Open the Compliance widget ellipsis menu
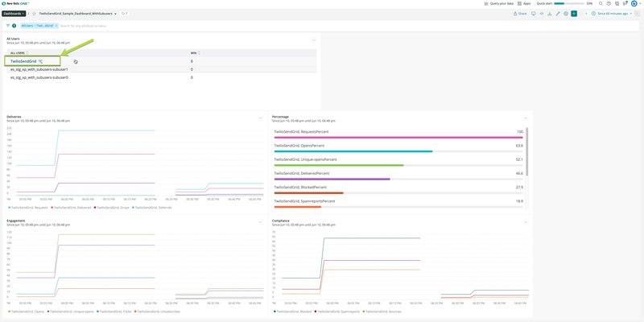This screenshot has width=644, height=322. pos(526,222)
